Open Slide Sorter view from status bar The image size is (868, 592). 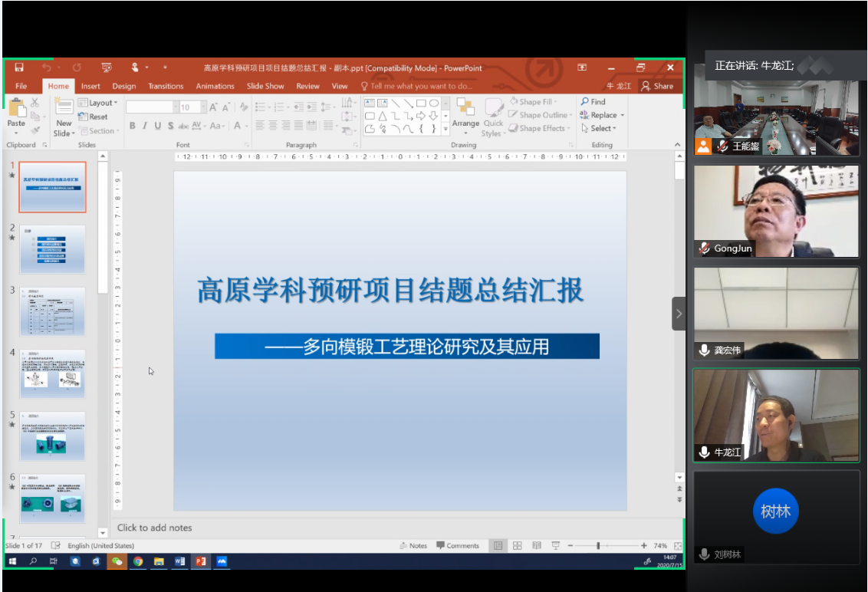point(518,545)
